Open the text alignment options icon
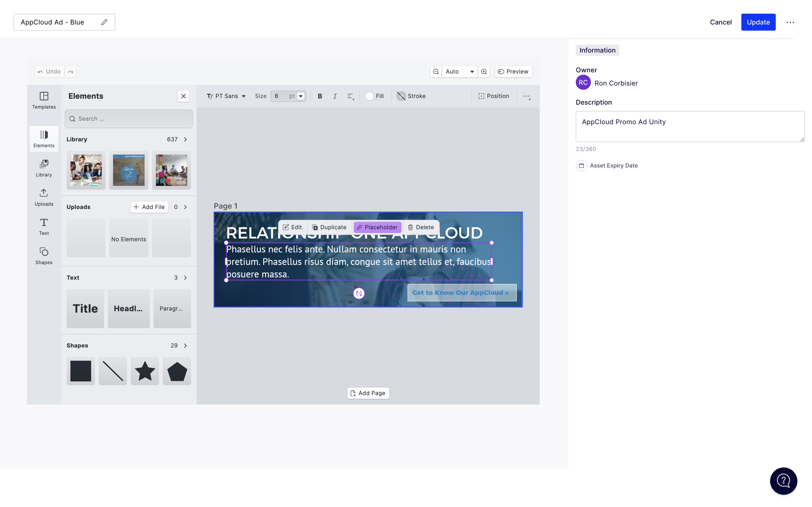 pyautogui.click(x=350, y=96)
